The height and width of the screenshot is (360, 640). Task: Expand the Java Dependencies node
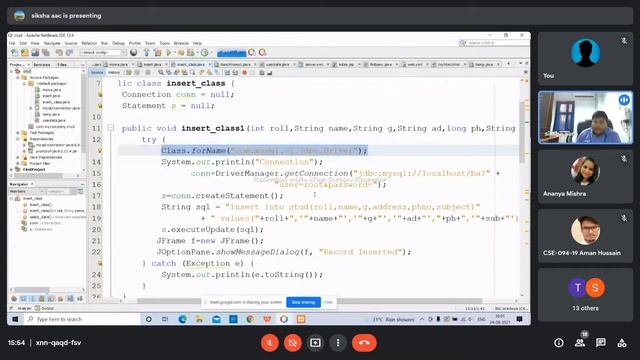pos(18,157)
